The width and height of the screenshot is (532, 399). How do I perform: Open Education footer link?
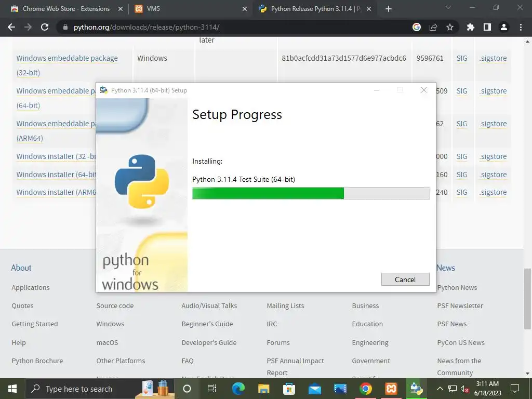[x=367, y=324]
